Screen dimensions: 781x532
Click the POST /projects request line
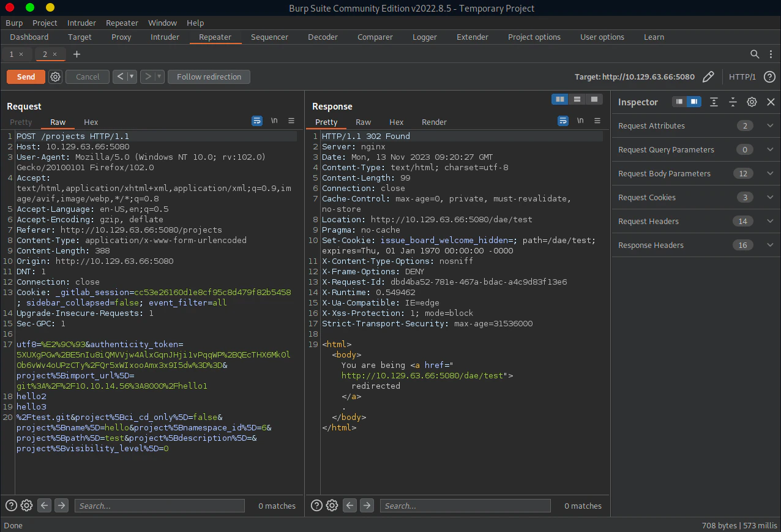click(x=73, y=136)
